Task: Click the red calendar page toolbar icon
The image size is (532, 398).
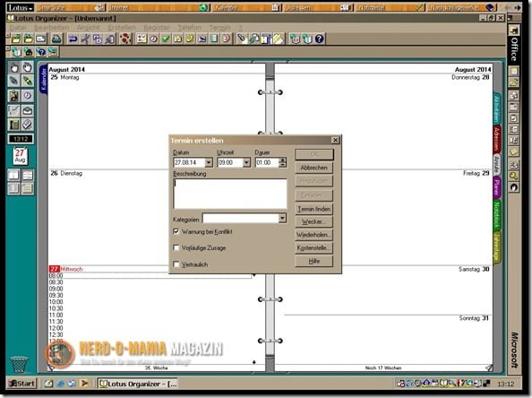Action: pos(227,39)
